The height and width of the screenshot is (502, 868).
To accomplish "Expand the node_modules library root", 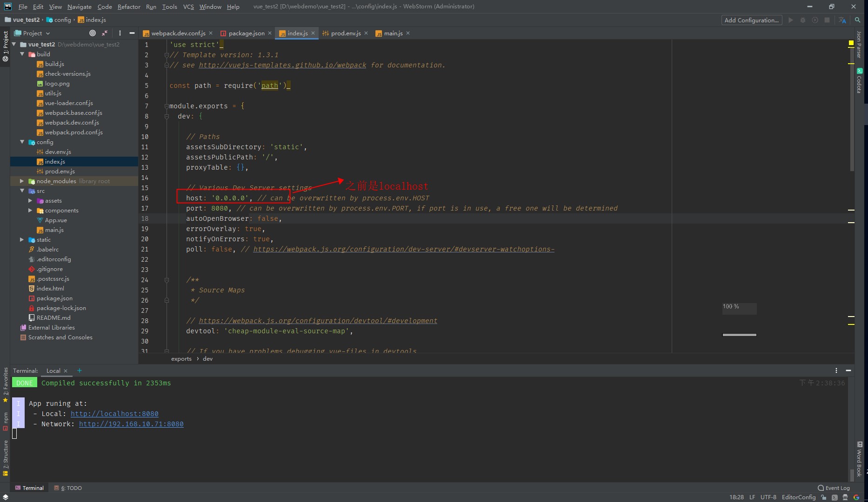I will (22, 181).
